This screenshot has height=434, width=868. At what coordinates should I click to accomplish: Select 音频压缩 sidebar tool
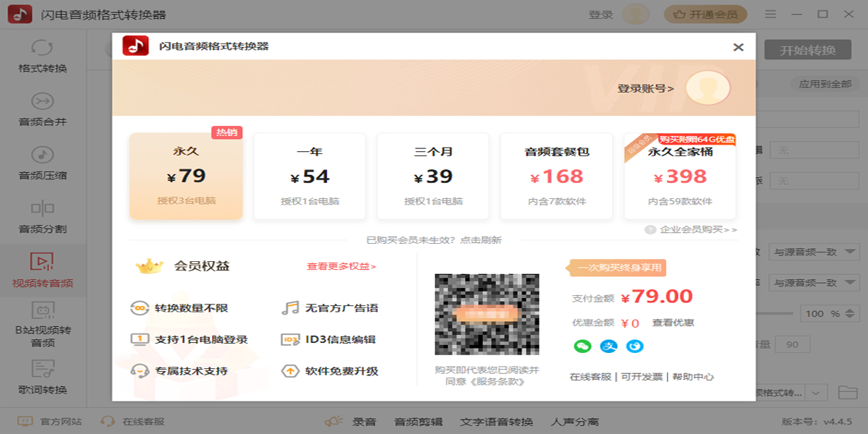[43, 163]
